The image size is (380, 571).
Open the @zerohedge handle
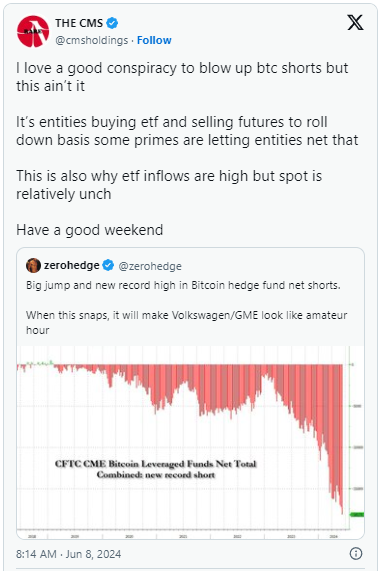pos(150,266)
